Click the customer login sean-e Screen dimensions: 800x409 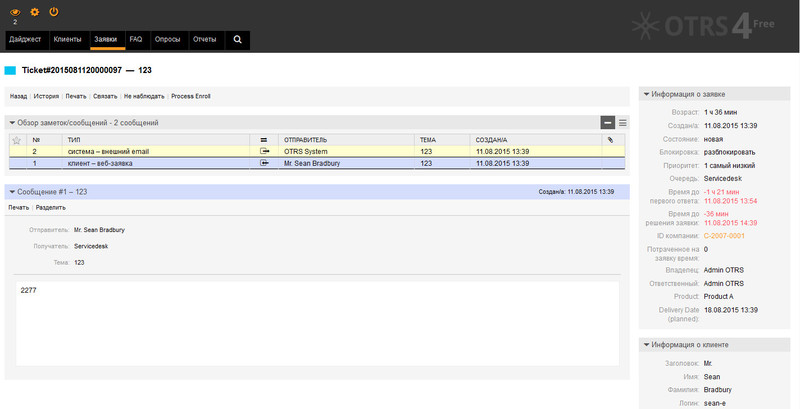pos(715,403)
